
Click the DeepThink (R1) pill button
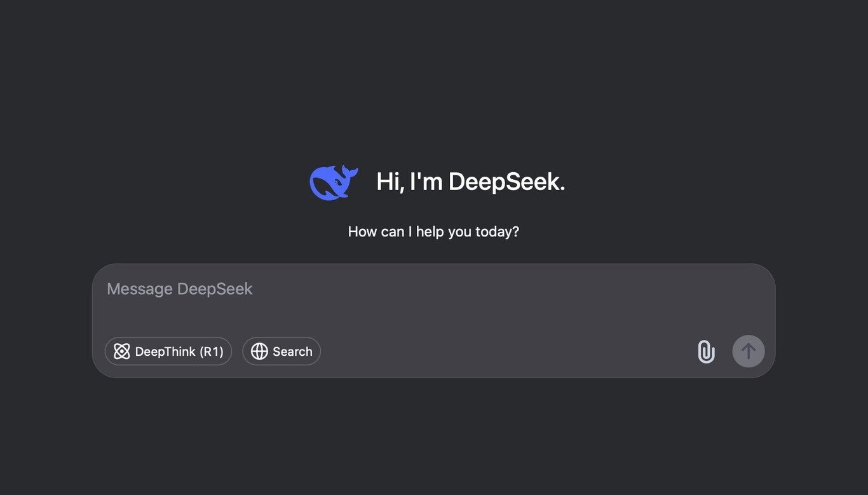168,350
